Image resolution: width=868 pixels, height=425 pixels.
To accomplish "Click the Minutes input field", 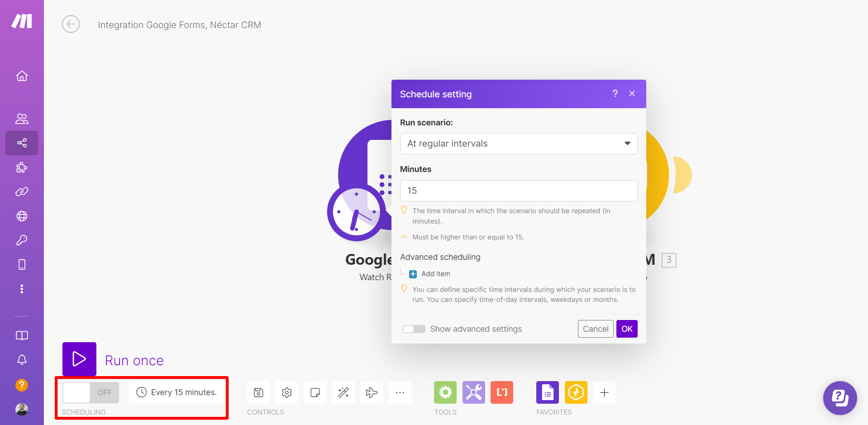I will tap(519, 191).
